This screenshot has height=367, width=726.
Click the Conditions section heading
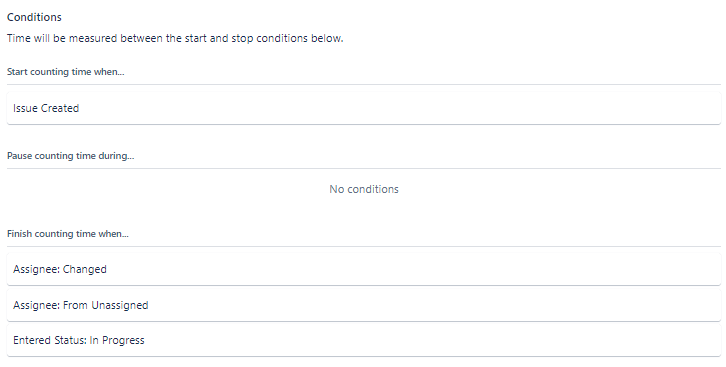(x=34, y=17)
